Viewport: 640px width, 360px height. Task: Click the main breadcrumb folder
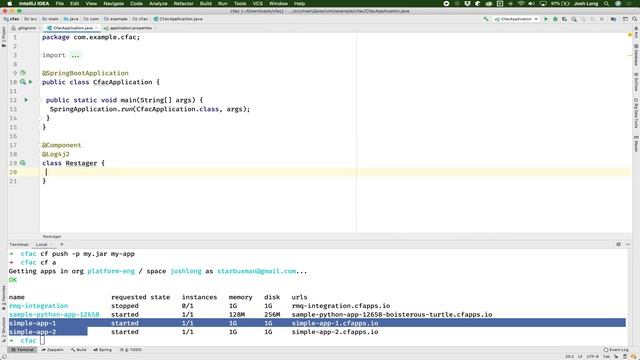coord(50,19)
